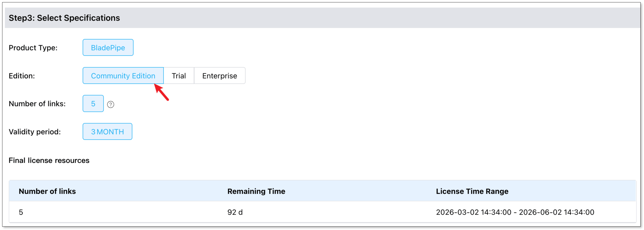Click the license date range value cell
Viewport: 644px width, 230px height.
click(x=515, y=212)
